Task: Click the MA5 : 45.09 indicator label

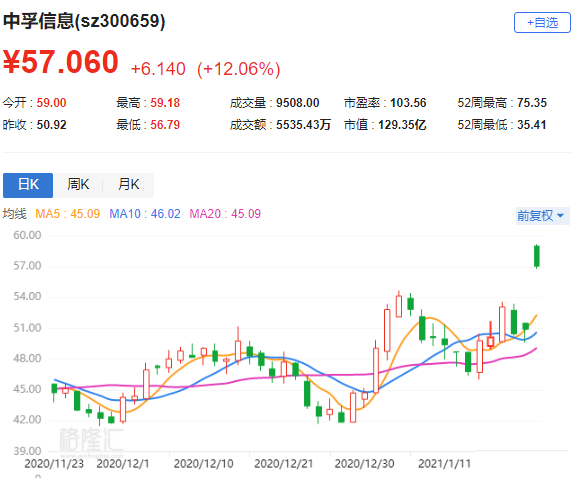Action: tap(67, 214)
